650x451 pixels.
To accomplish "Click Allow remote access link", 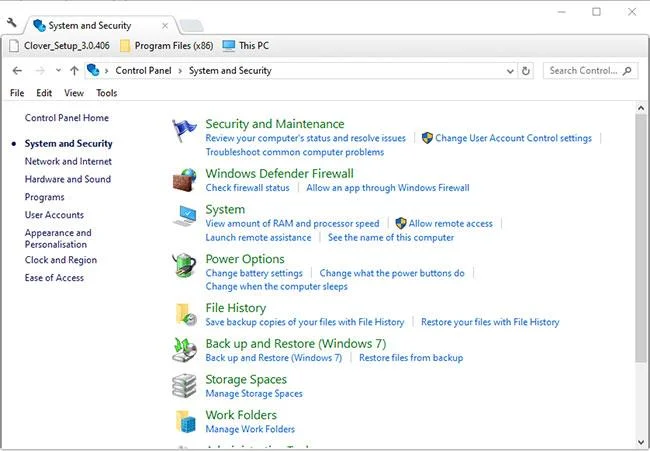I will click(451, 224).
